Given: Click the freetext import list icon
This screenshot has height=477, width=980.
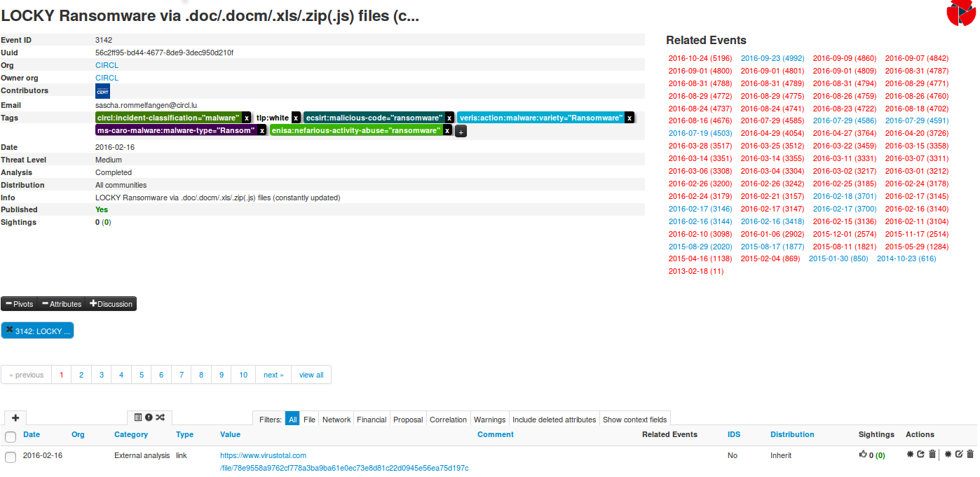Looking at the screenshot, I should [138, 418].
